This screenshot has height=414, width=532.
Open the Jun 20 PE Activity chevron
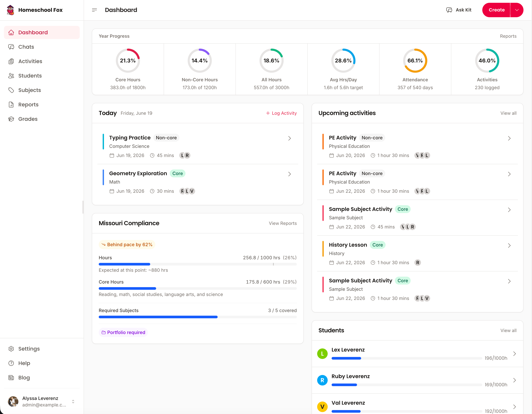[x=509, y=138]
